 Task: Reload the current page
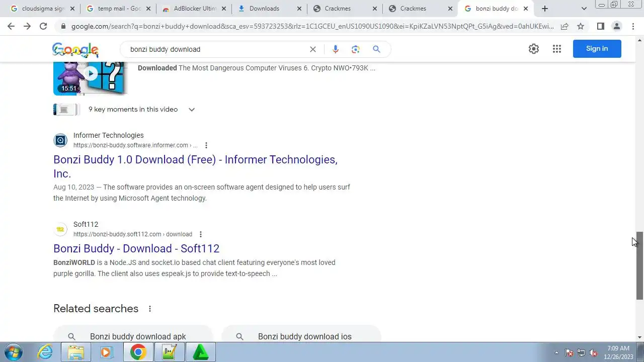click(43, 26)
